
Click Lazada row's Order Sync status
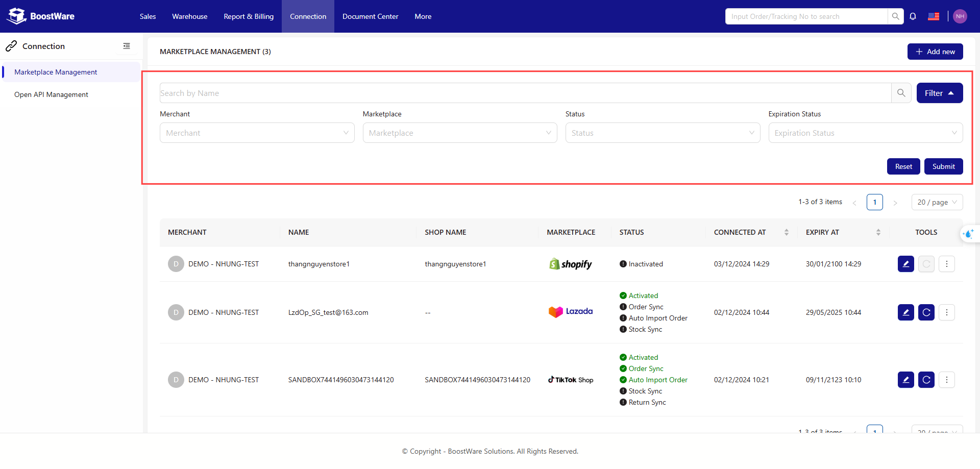(x=642, y=307)
